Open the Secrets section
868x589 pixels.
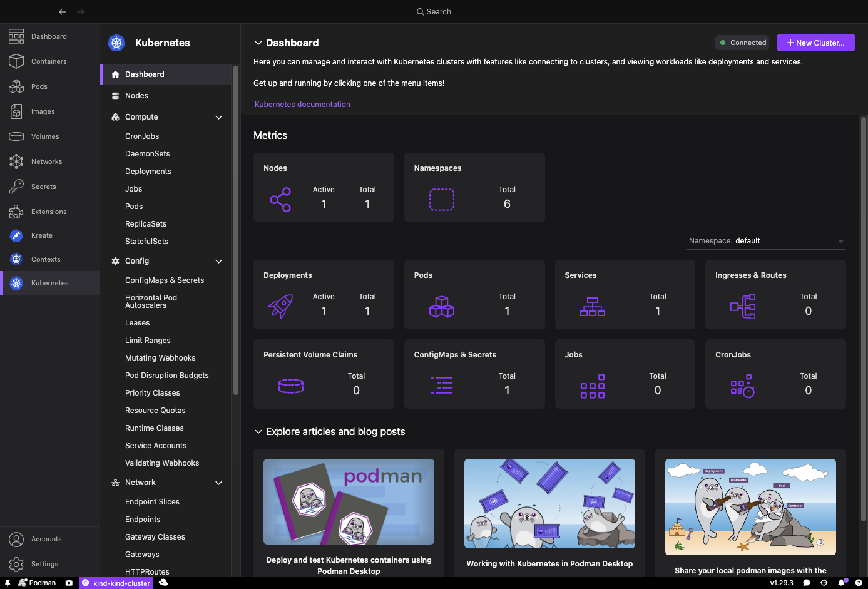click(49, 187)
